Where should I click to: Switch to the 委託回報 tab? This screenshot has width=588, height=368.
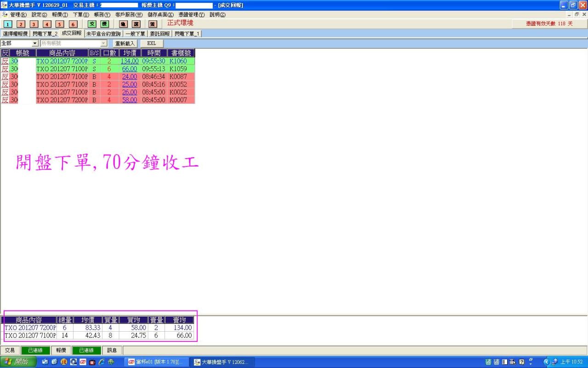[x=160, y=34]
